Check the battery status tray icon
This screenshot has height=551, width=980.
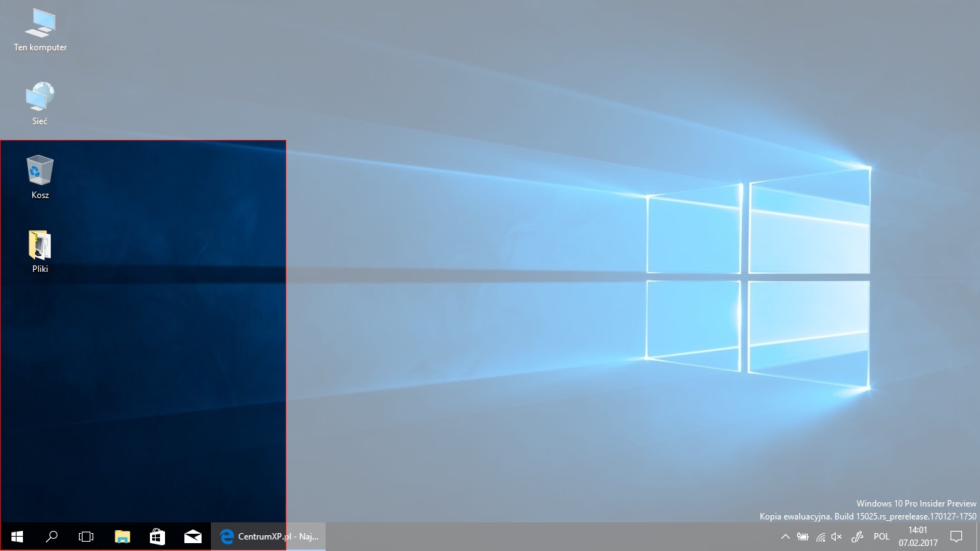[x=803, y=537]
